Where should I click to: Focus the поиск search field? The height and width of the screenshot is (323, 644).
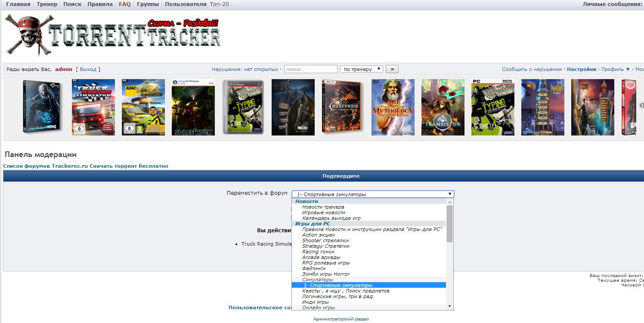pyautogui.click(x=311, y=69)
